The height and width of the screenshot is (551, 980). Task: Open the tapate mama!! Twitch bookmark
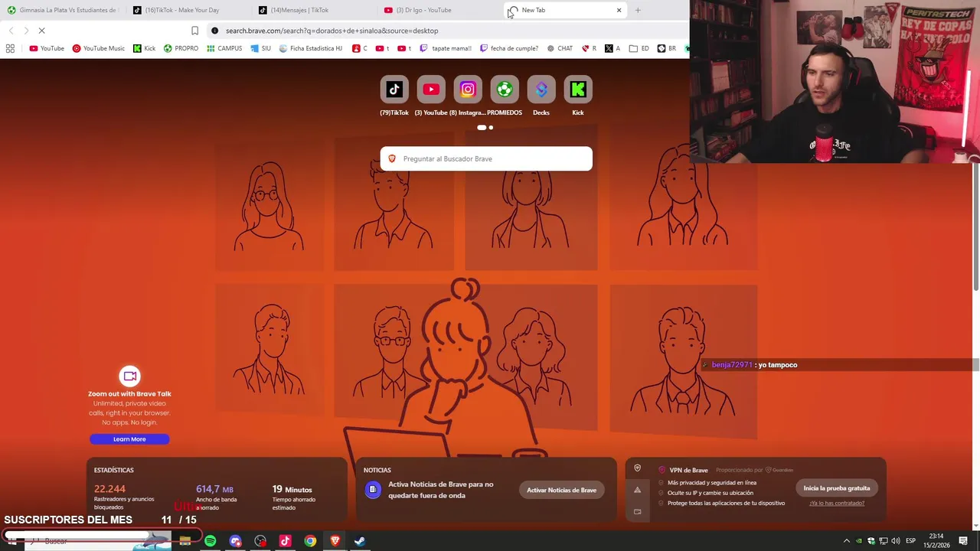(x=446, y=48)
